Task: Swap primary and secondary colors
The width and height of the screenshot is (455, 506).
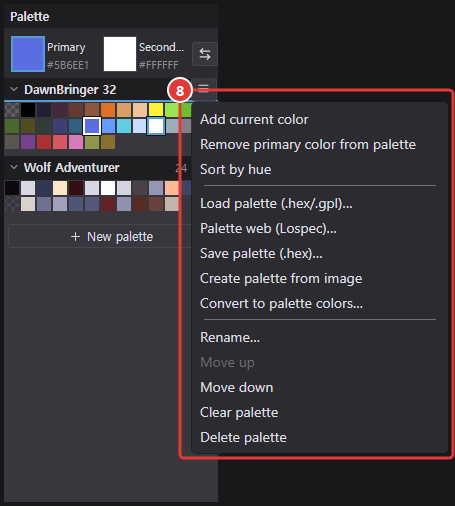Action: [x=205, y=54]
